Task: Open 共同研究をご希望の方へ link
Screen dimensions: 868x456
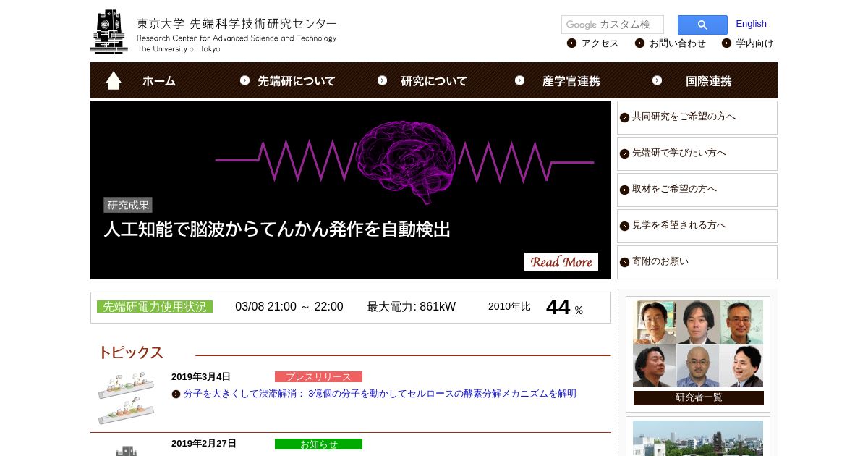Action: [684, 117]
